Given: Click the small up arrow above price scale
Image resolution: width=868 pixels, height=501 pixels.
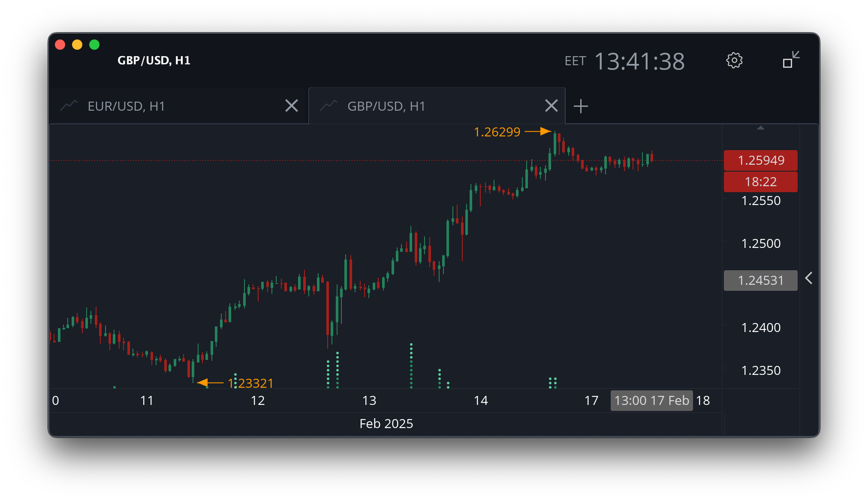Looking at the screenshot, I should click(x=761, y=128).
